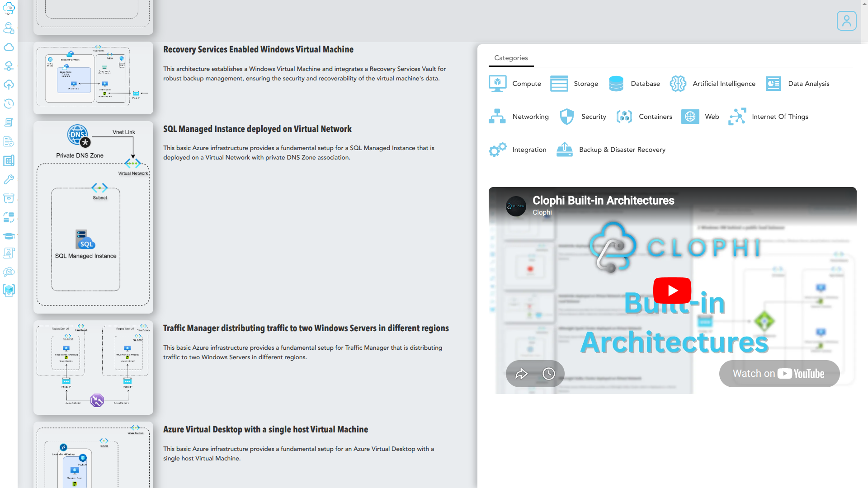This screenshot has width=868, height=488.
Task: Open the cloud search sidebar icon
Action: tap(9, 272)
